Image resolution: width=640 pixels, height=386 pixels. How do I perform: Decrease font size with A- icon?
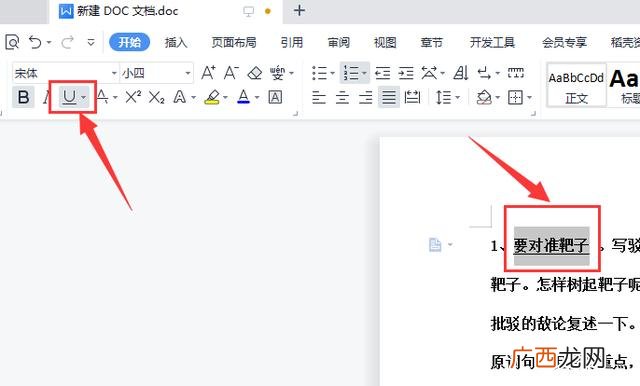click(231, 73)
